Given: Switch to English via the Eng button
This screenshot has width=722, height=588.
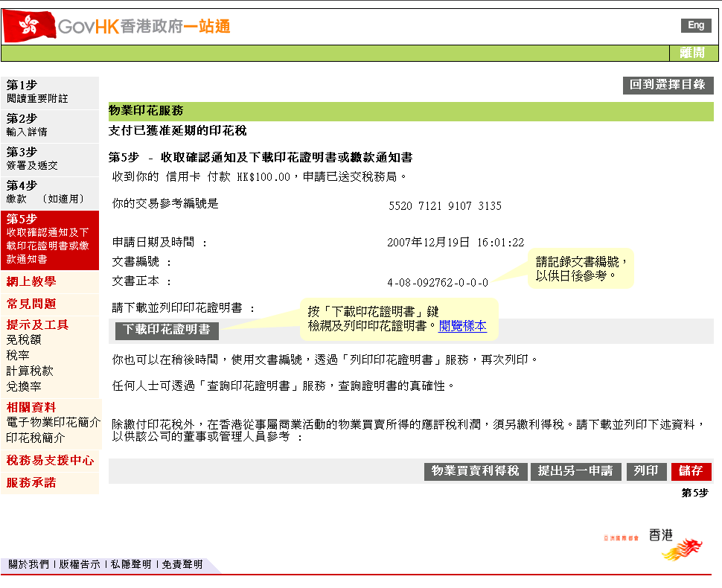Looking at the screenshot, I should (x=697, y=25).
